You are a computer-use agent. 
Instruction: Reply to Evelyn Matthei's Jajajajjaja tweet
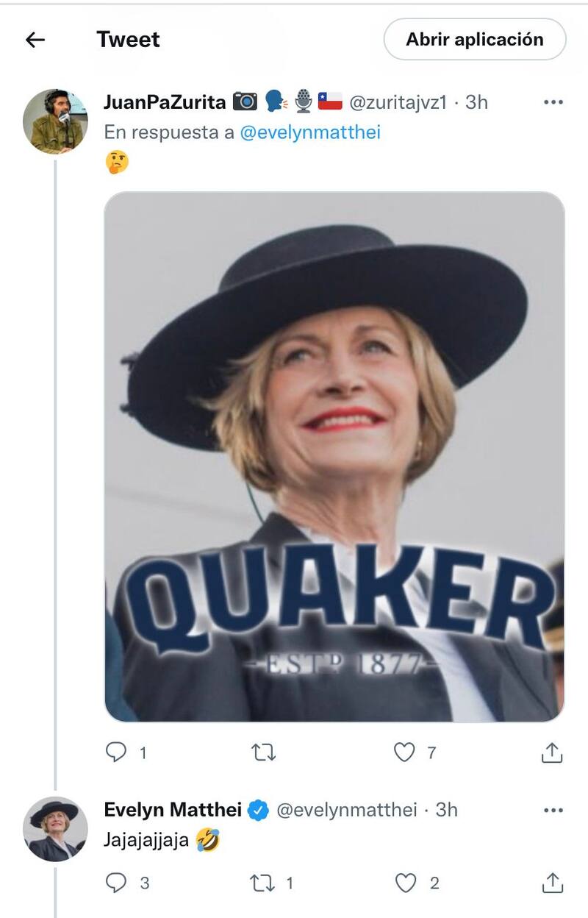(x=117, y=883)
